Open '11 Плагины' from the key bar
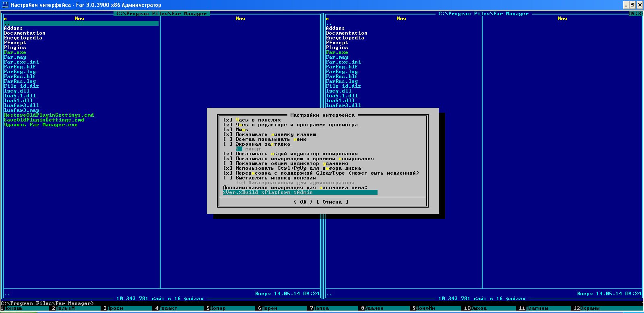The image size is (644, 313). [x=536, y=308]
